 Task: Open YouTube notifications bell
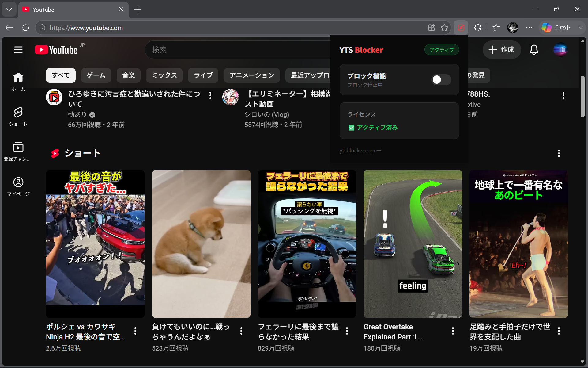534,50
